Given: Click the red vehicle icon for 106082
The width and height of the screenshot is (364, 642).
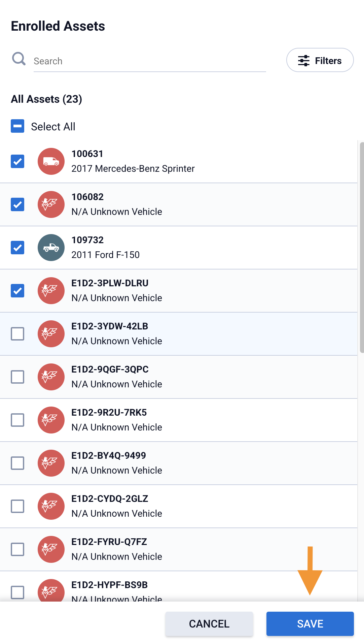Looking at the screenshot, I should click(51, 204).
